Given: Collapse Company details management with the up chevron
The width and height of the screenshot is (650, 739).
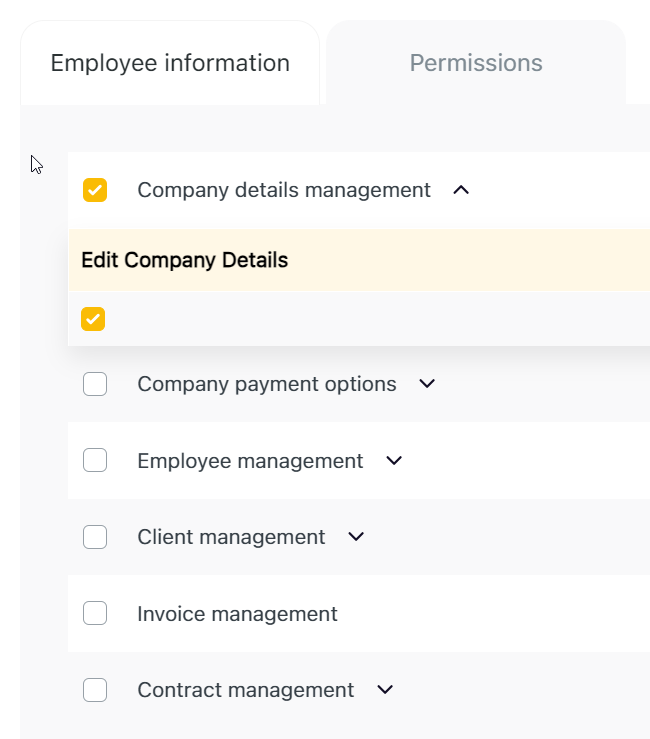Looking at the screenshot, I should (x=461, y=190).
